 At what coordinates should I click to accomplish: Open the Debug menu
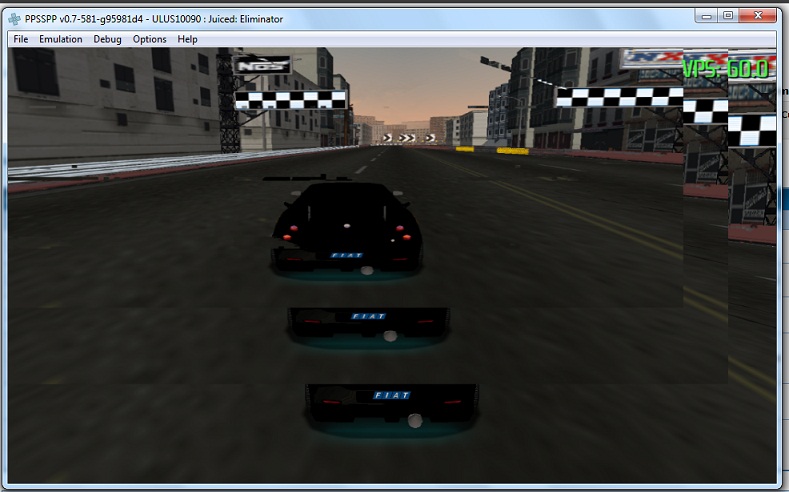[x=107, y=39]
